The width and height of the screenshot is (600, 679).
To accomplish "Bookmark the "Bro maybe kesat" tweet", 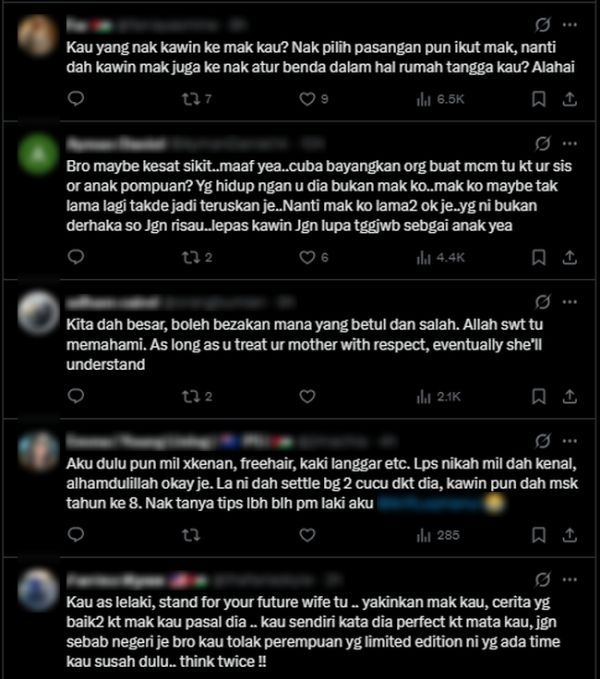I will (539, 258).
